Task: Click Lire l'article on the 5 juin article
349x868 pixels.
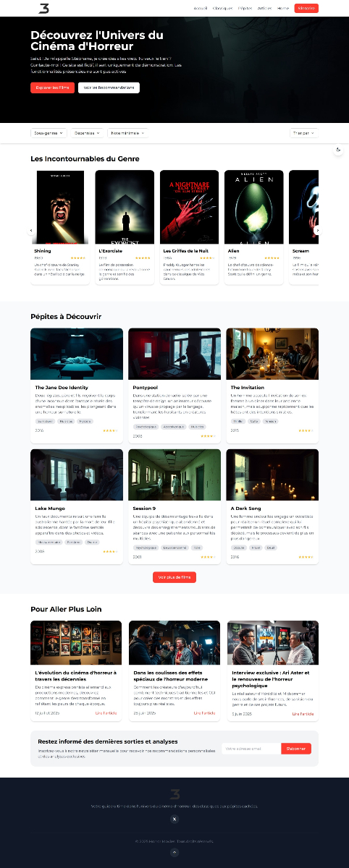Action: coord(303,713)
